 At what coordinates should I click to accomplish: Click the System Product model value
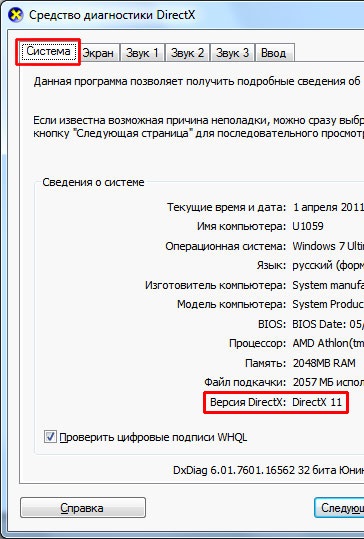(x=328, y=305)
